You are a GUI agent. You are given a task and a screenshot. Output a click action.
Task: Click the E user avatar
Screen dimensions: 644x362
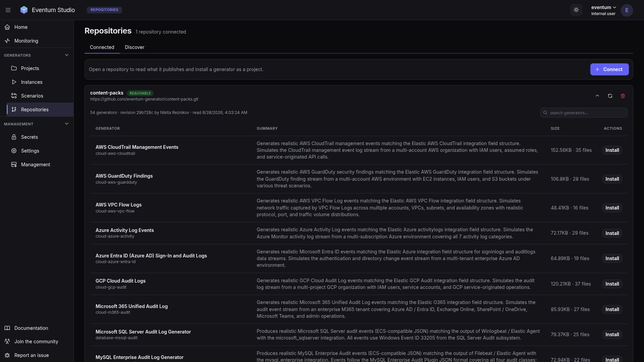(x=627, y=10)
